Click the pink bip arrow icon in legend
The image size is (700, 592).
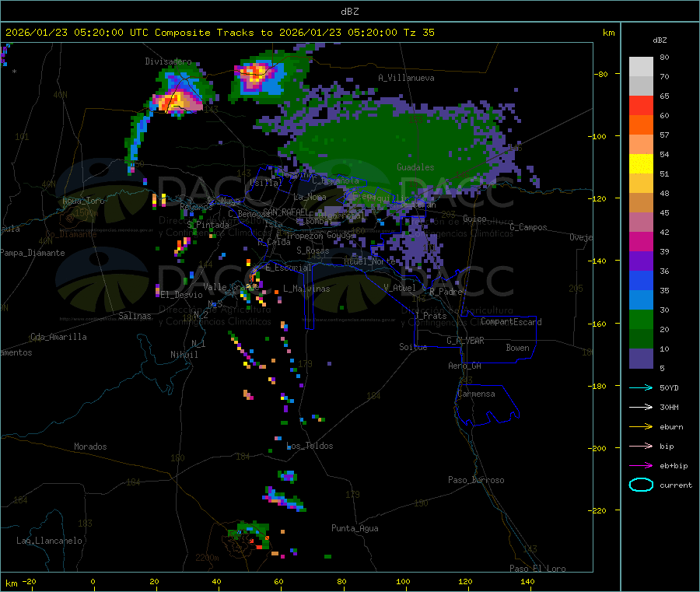[641, 446]
